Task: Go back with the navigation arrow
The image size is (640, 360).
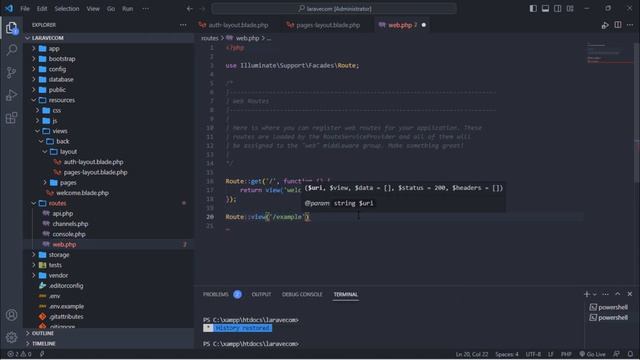Action: [x=190, y=9]
